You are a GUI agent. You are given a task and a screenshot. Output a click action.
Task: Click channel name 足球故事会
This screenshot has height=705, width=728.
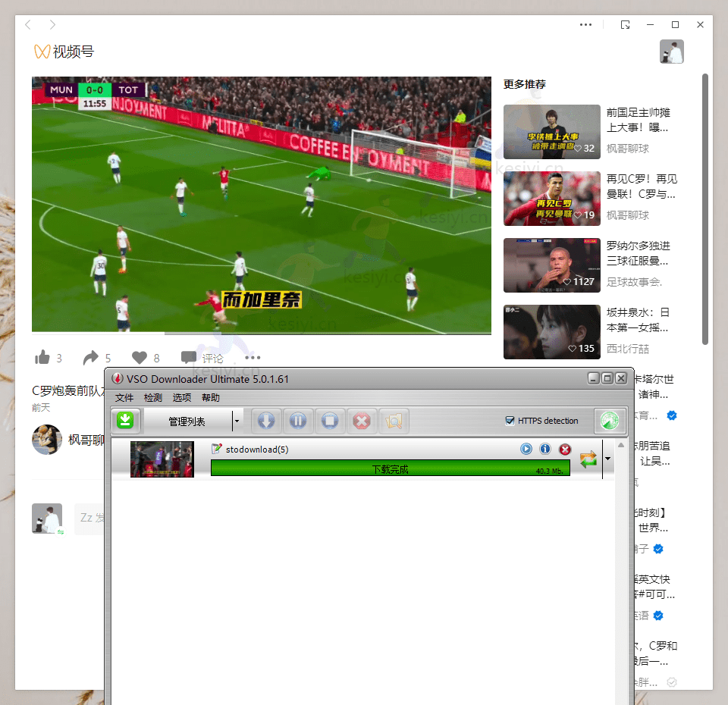click(x=634, y=282)
